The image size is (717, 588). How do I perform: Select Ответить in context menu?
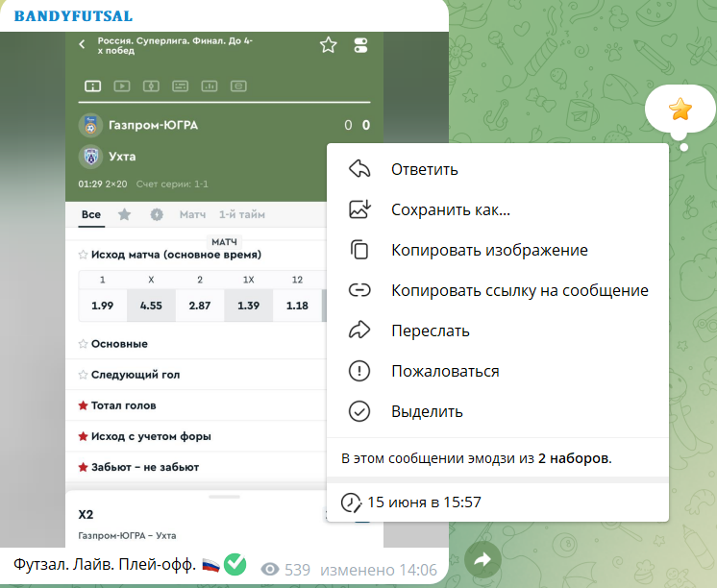[x=424, y=169]
